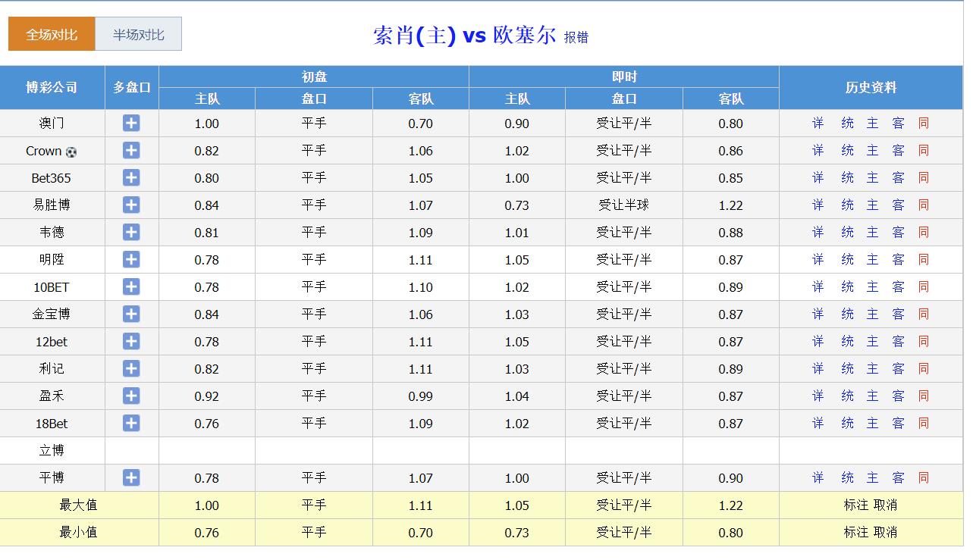Open 详 link for 韦德 row

(818, 233)
